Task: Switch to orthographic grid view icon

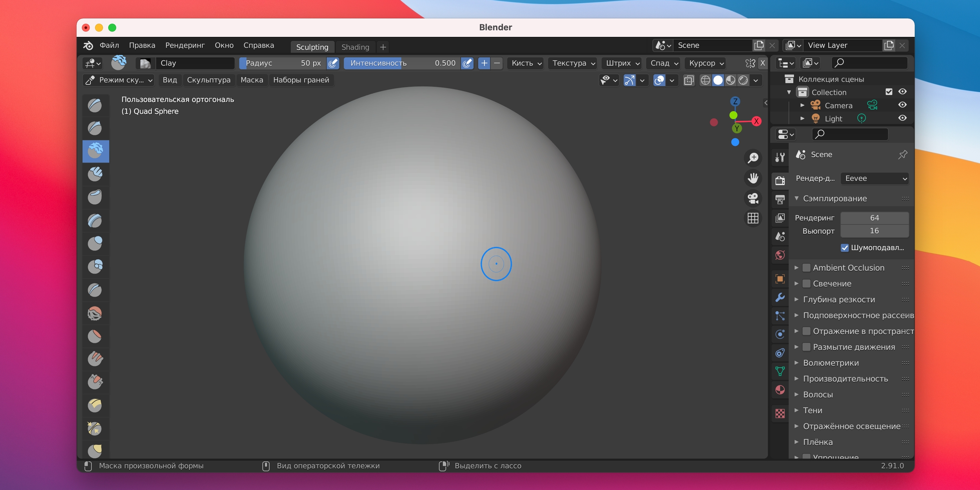Action: tap(753, 218)
